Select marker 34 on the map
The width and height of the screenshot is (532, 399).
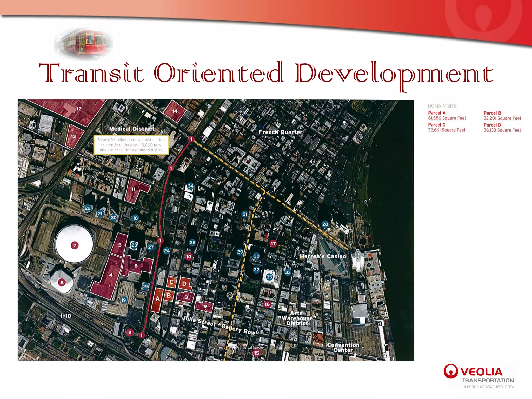(191, 186)
